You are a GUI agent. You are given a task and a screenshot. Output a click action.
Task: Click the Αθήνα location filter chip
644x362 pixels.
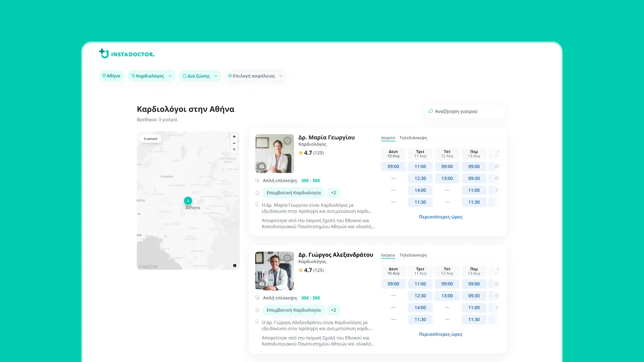coord(111,76)
